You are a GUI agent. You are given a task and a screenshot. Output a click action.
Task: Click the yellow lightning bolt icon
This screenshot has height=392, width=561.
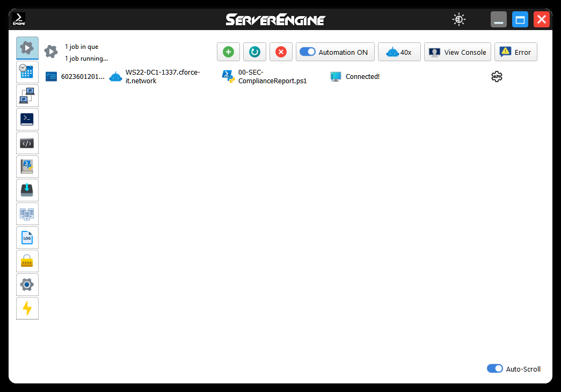coord(27,308)
